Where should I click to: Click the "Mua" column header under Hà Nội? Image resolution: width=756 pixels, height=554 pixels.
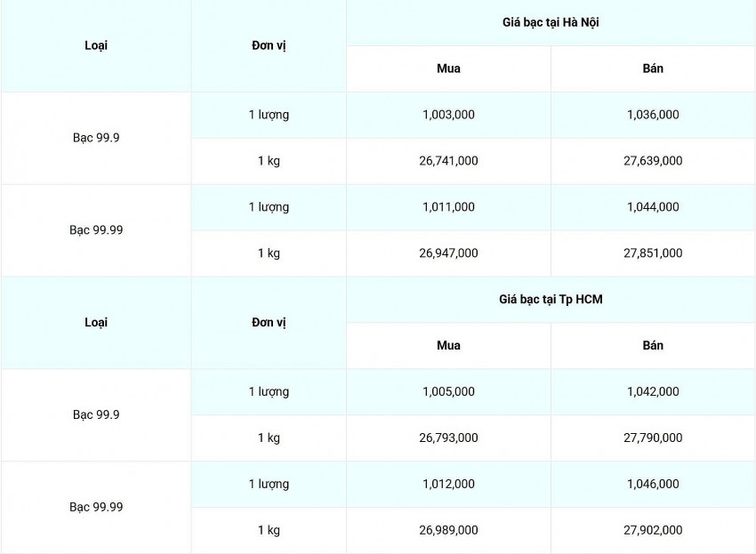tap(448, 68)
